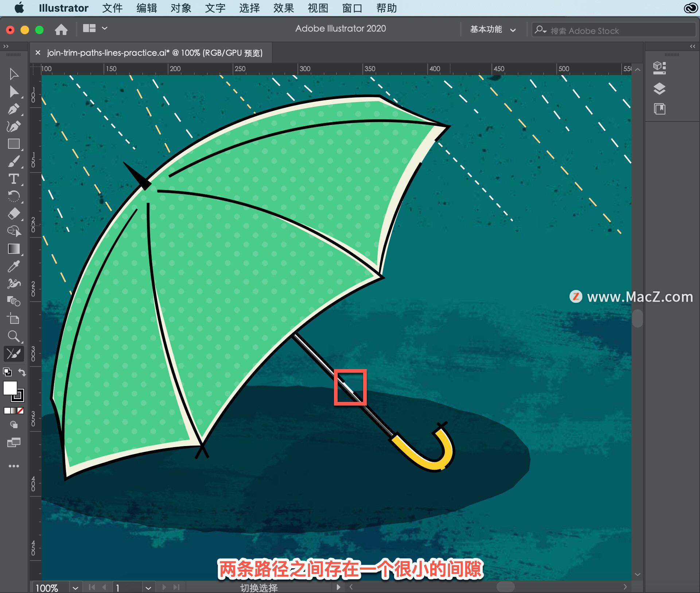Viewport: 700px width, 593px height.
Task: Click the Home button
Action: (61, 29)
